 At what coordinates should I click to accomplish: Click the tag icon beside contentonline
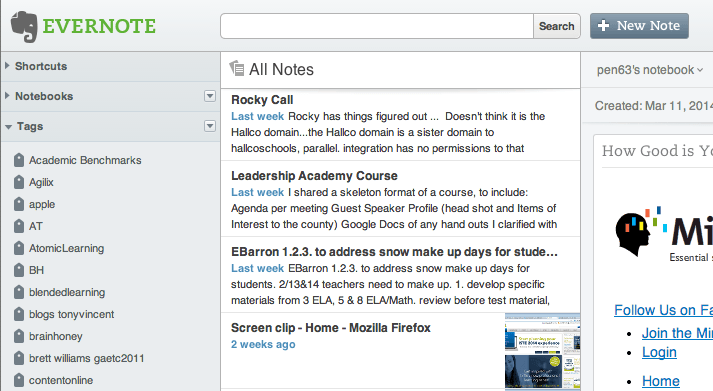pyautogui.click(x=19, y=380)
